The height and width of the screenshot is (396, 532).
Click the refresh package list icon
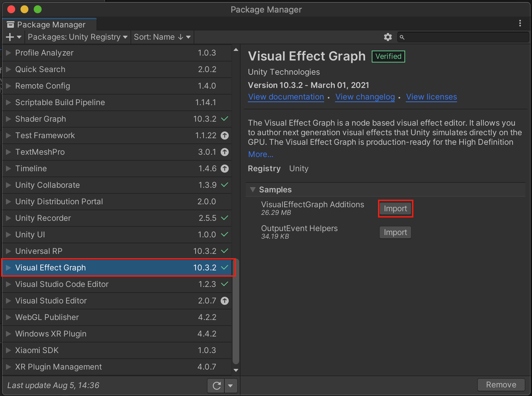(216, 385)
